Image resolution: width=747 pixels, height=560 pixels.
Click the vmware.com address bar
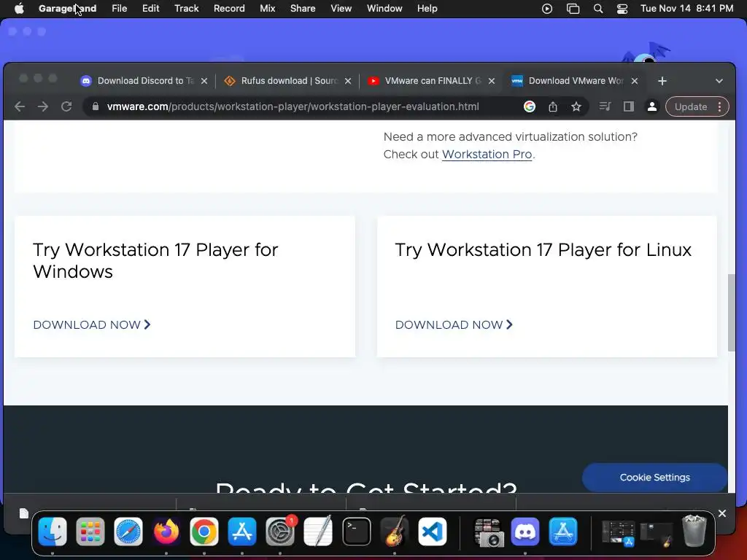click(x=293, y=106)
